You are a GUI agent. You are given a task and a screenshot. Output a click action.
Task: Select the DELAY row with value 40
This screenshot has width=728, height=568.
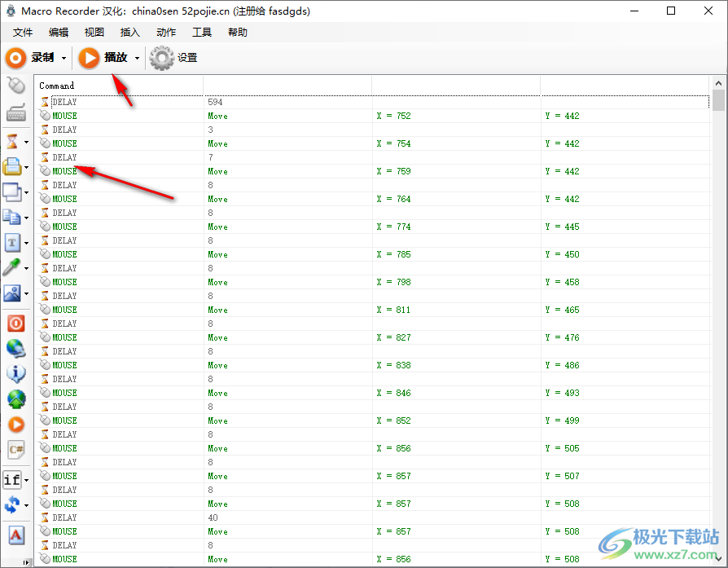[x=372, y=517]
